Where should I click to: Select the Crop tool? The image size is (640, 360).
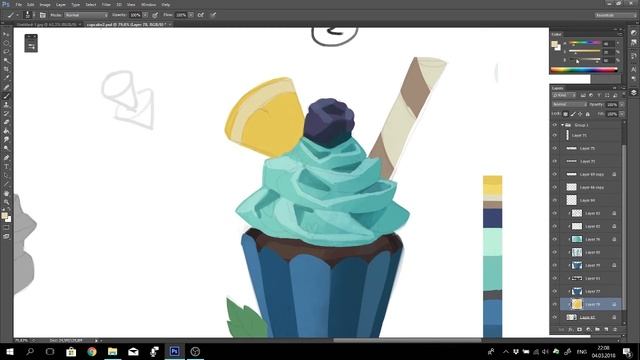click(x=6, y=69)
